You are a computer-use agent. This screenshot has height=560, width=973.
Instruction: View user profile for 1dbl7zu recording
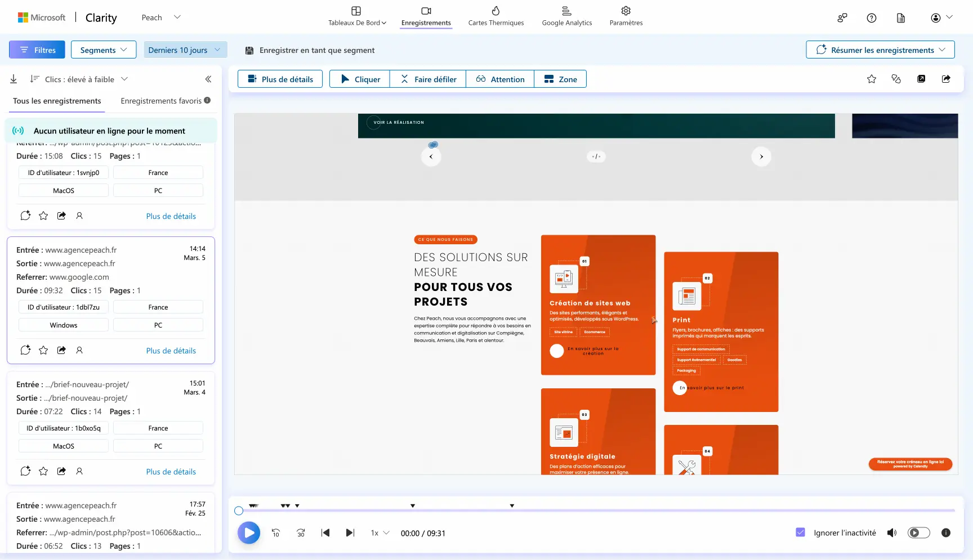(x=79, y=350)
